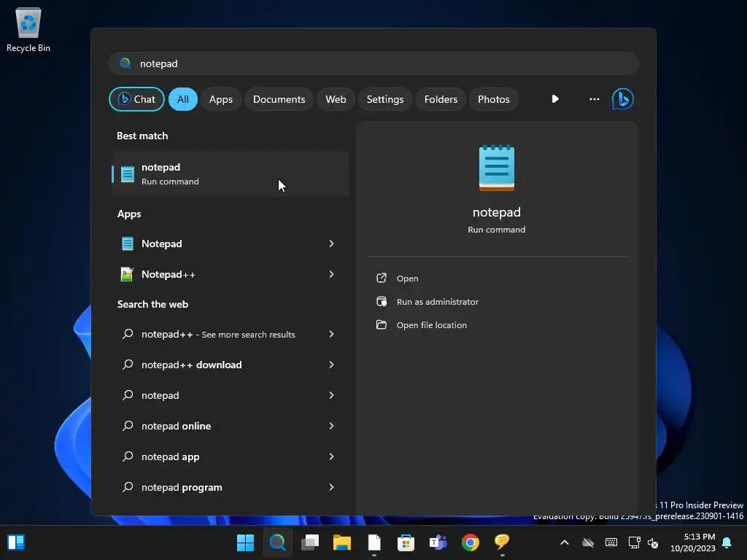Open Microsoft Store from the taskbar
Screen dimensions: 747x560
tap(406, 542)
